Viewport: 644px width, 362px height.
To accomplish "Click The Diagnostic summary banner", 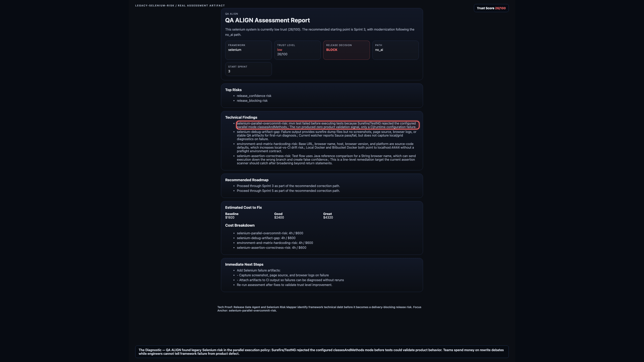I will click(322, 352).
